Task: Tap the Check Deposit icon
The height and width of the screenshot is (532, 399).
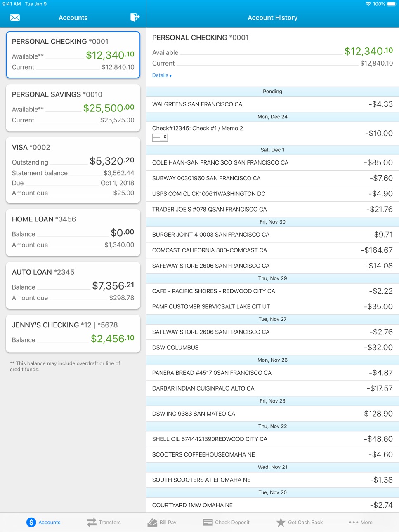Action: tap(208, 523)
